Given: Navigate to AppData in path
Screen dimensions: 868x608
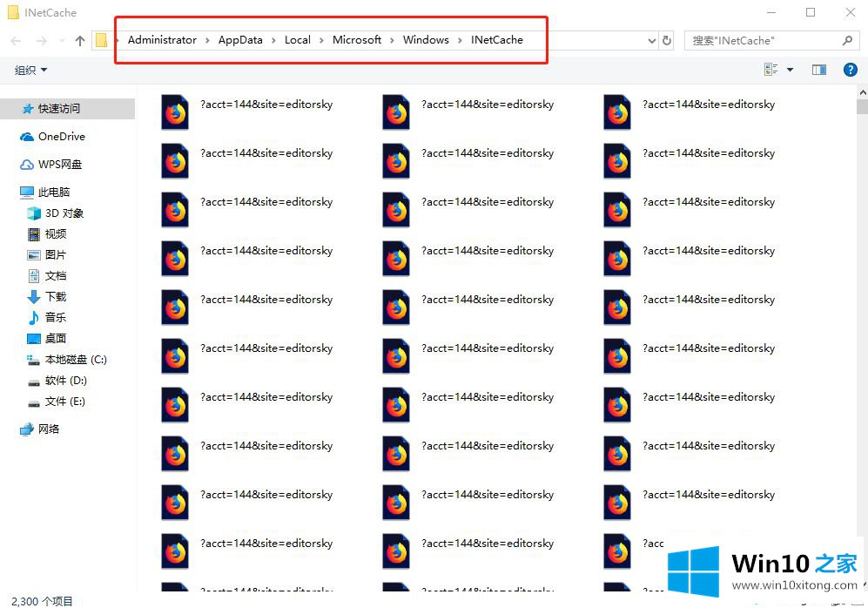Looking at the screenshot, I should click(x=240, y=40).
